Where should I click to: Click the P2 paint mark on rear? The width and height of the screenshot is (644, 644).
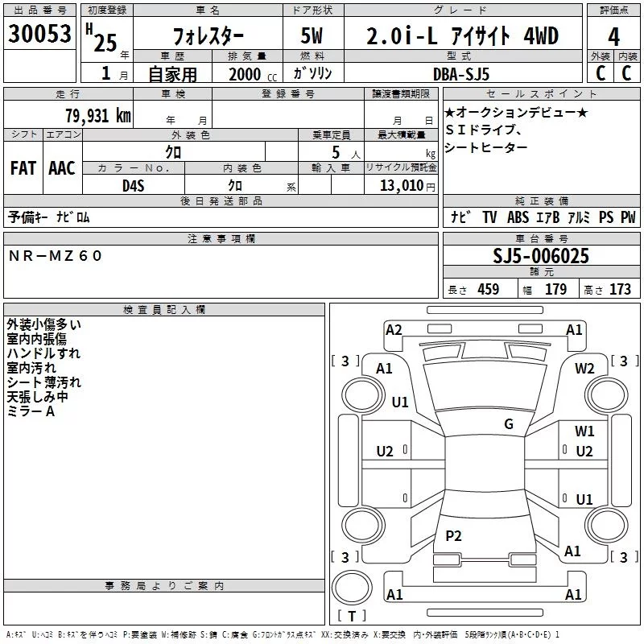click(454, 536)
